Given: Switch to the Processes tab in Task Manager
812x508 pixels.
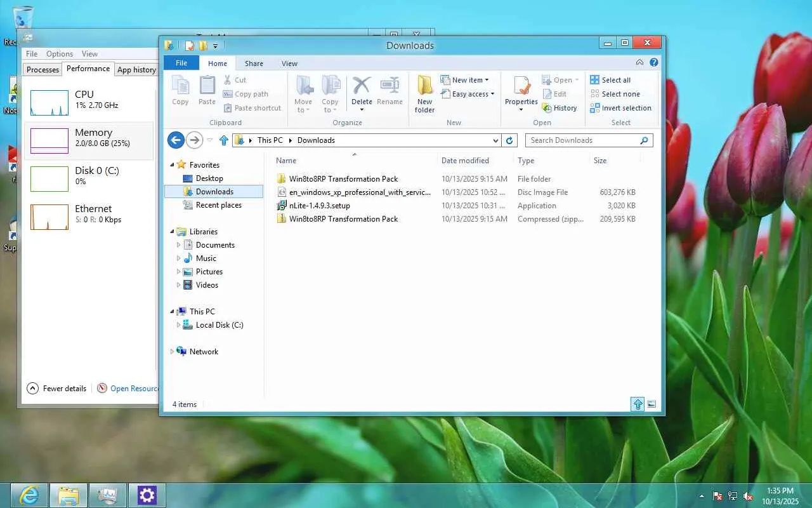Looking at the screenshot, I should (43, 70).
